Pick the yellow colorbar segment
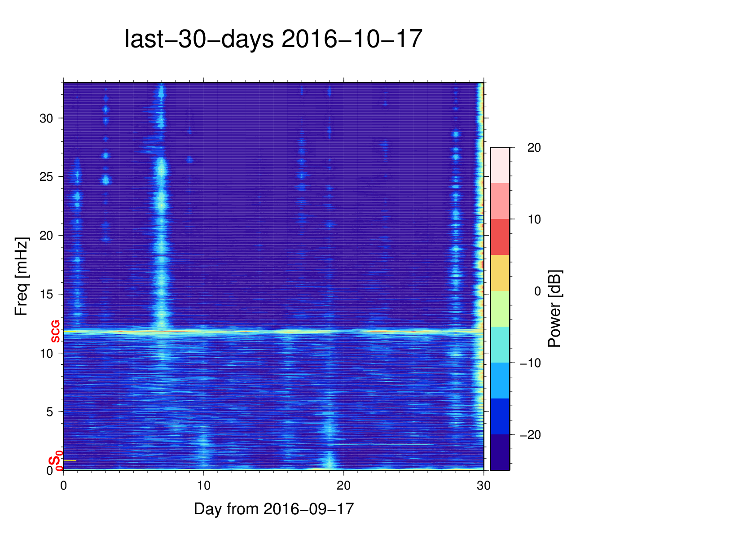 tap(500, 273)
